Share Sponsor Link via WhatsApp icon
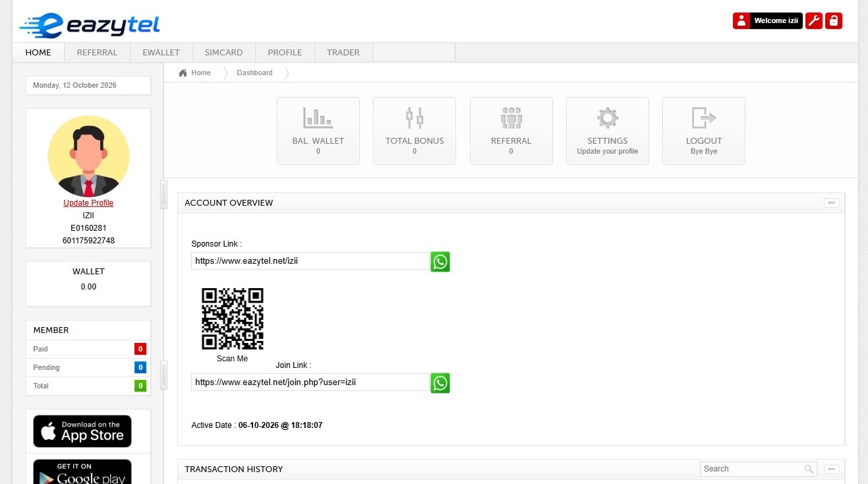This screenshot has height=484, width=868. (440, 261)
